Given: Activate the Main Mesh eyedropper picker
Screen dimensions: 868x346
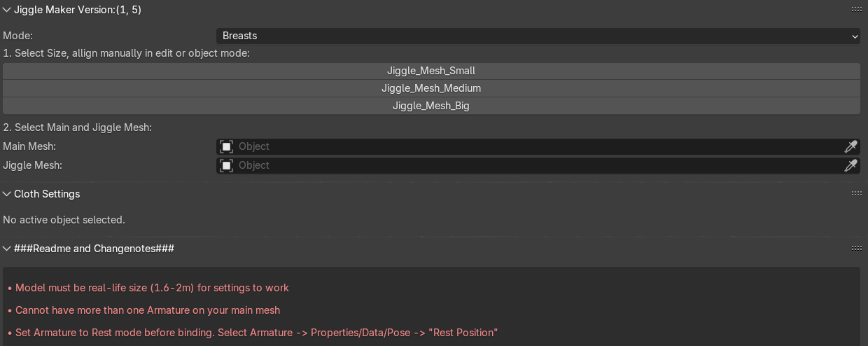Looking at the screenshot, I should (x=850, y=146).
